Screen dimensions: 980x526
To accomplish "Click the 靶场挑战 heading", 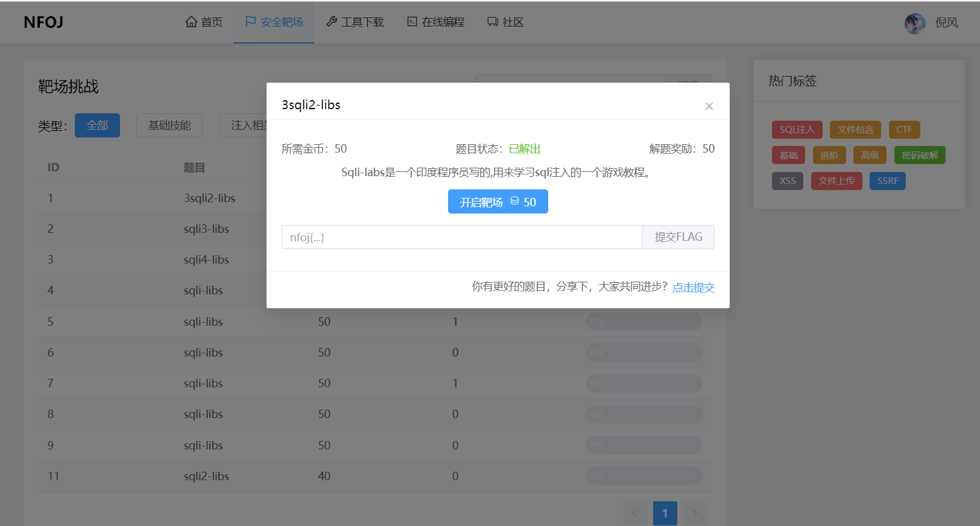I will tap(68, 86).
